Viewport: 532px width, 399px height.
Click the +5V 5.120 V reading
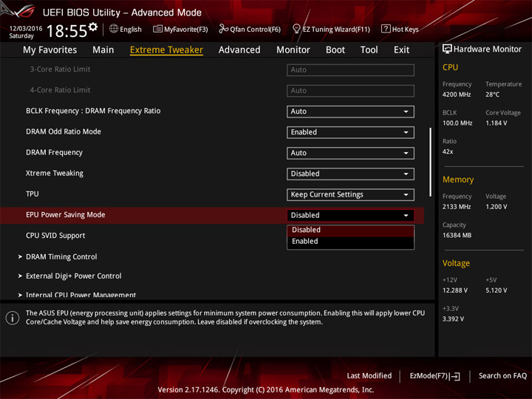point(497,291)
